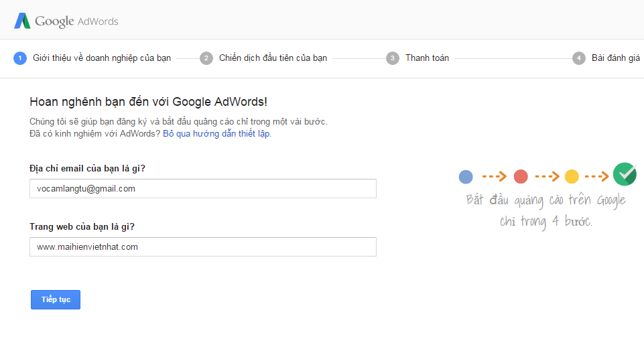Click the 'Google AdWords' header text
644x359 pixels.
click(x=76, y=21)
